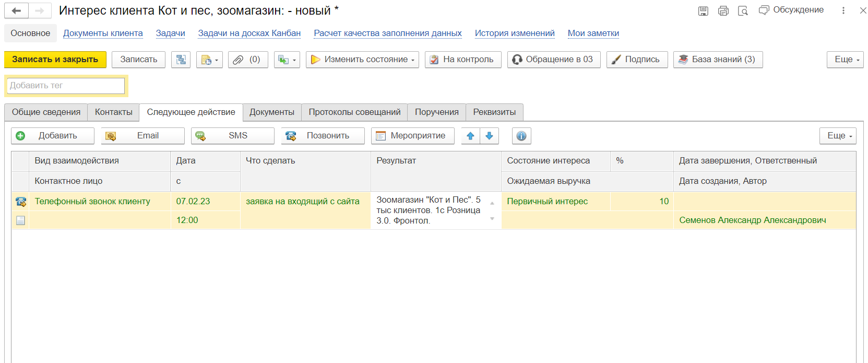Click the save diskette icon in the title bar

703,11
